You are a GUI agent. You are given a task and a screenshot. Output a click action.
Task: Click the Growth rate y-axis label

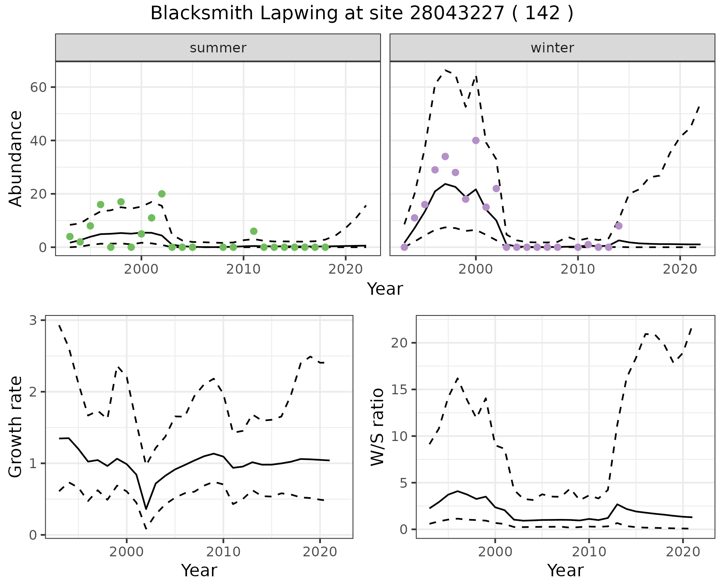pos(15,427)
